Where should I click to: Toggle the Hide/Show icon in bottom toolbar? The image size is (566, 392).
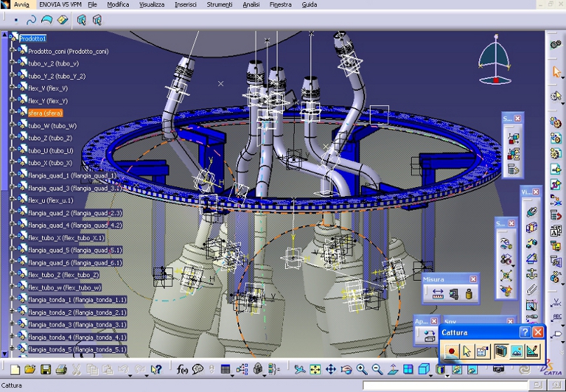pos(457,370)
